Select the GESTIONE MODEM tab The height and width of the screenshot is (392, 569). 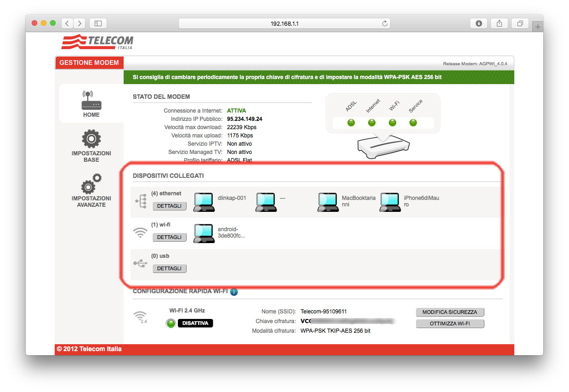[89, 62]
